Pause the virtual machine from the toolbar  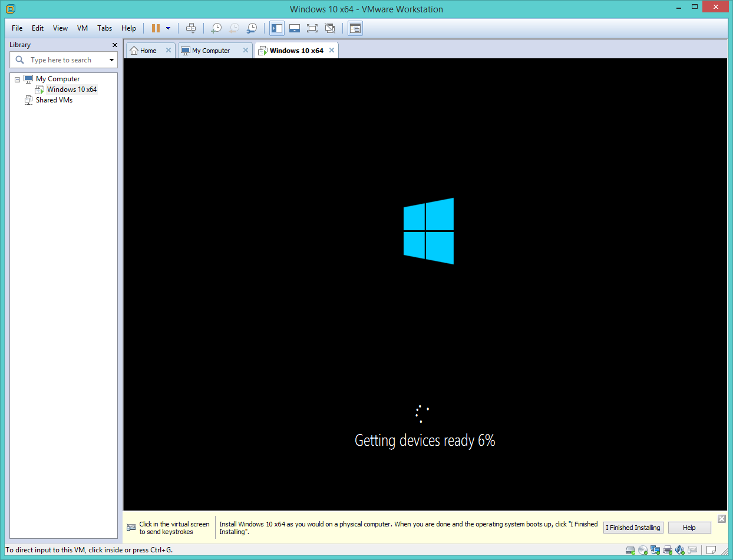[x=156, y=28]
